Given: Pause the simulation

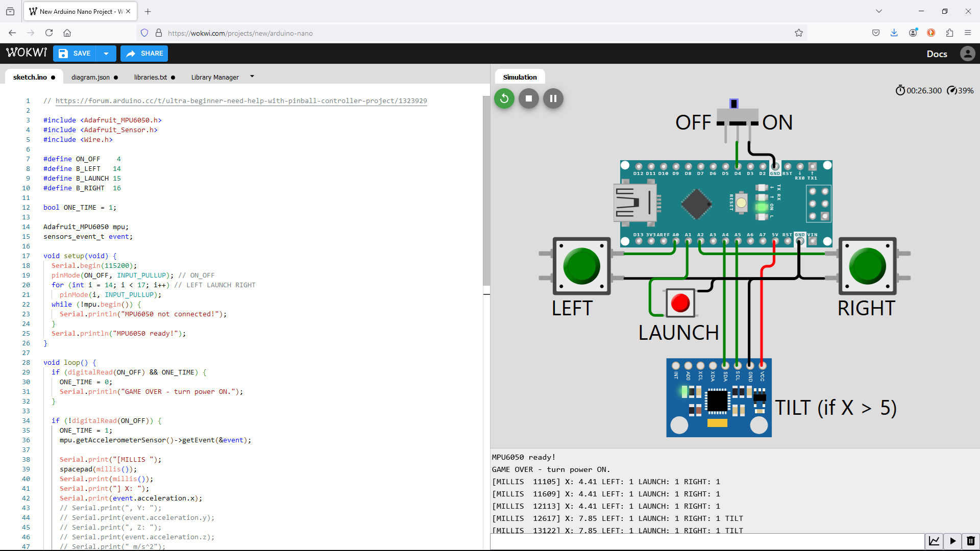Looking at the screenshot, I should 553,98.
